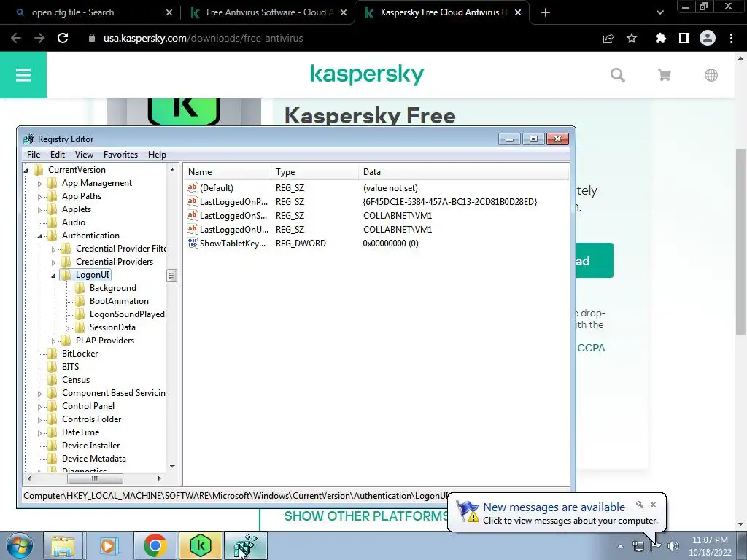Select the Background registry key
The width and height of the screenshot is (747, 560).
112,287
